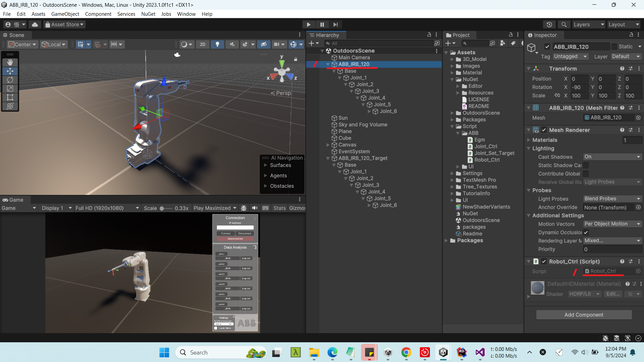This screenshot has height=362, width=644.
Task: Open Robot_Ctrl component preset icon
Action: [631, 261]
